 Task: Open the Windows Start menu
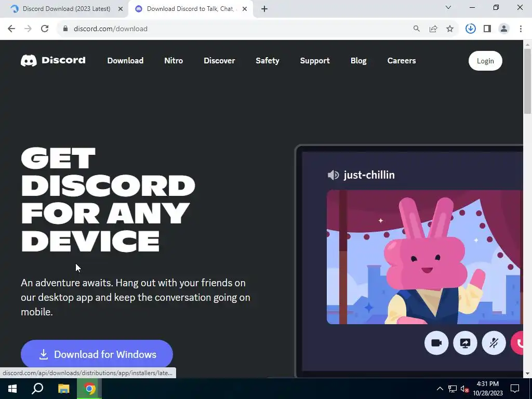click(12, 389)
